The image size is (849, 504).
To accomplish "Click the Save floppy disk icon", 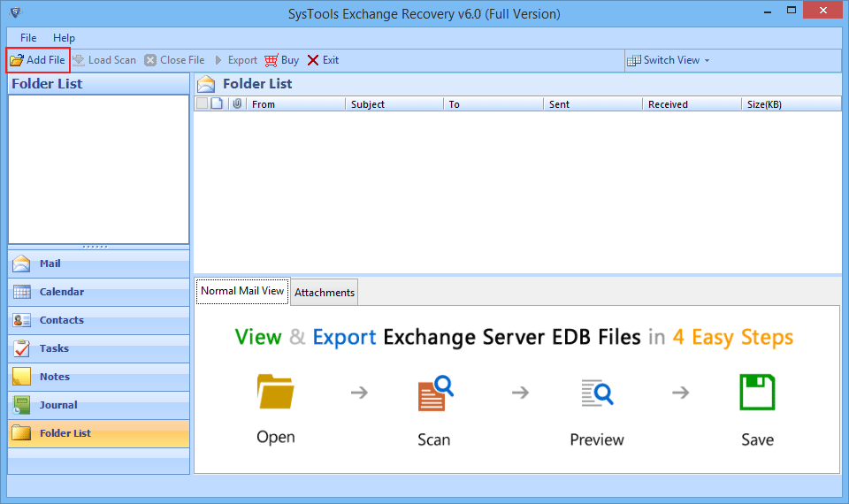I will coord(757,392).
